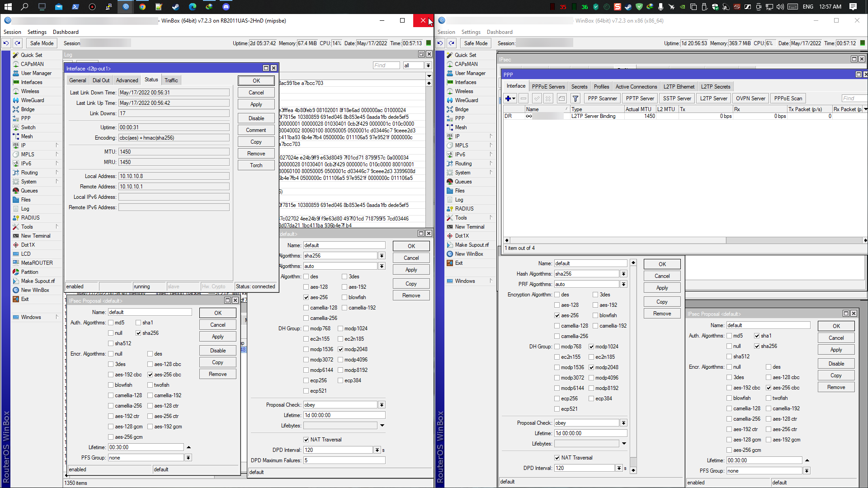Click Lifetime field in left IPsec Proposal

(x=146, y=447)
